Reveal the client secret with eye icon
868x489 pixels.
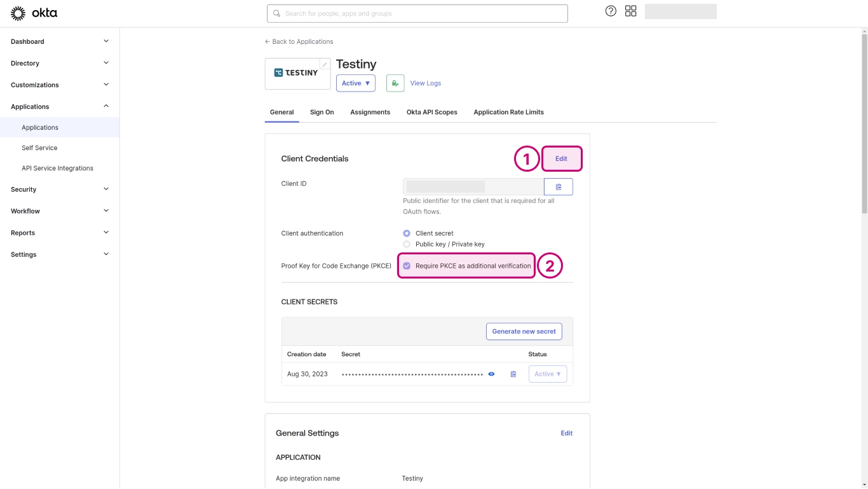[x=491, y=374]
